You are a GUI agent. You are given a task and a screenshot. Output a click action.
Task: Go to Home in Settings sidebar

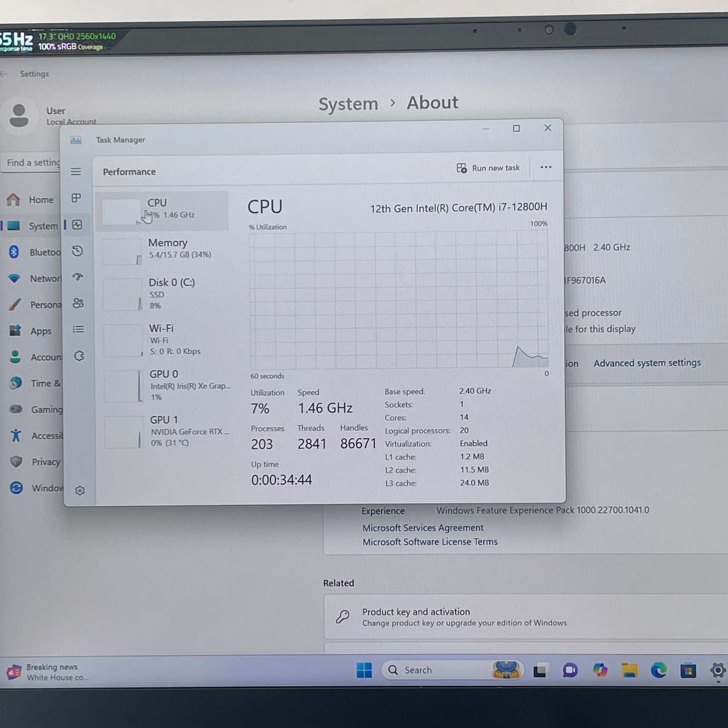[x=31, y=200]
